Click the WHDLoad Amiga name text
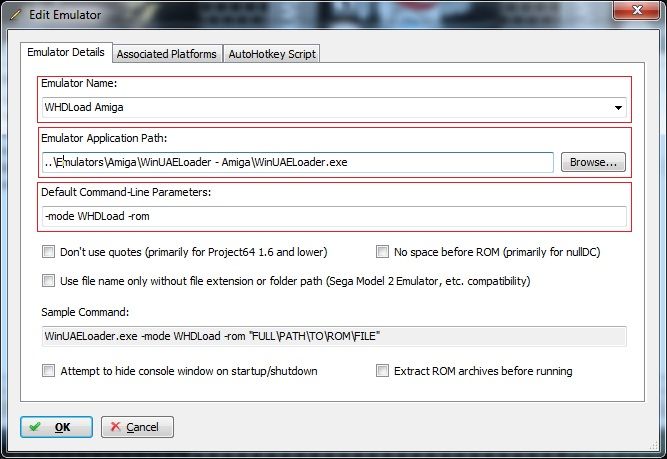The width and height of the screenshot is (667, 459). tap(84, 107)
